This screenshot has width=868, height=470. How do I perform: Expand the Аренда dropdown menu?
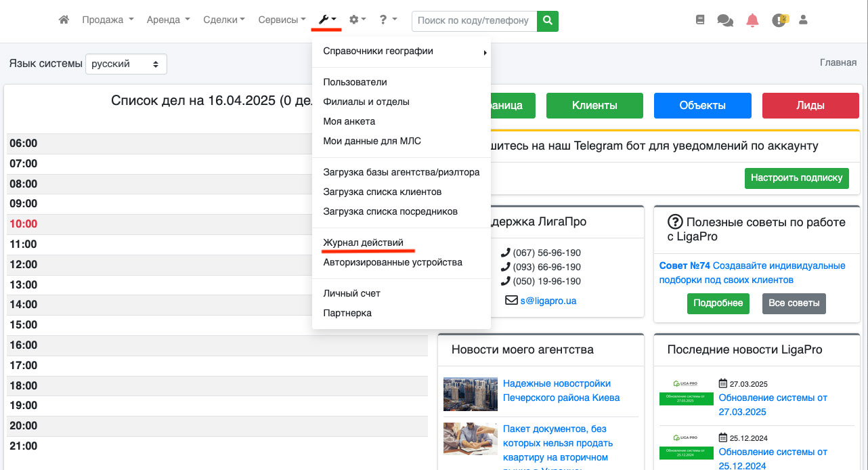pyautogui.click(x=168, y=20)
